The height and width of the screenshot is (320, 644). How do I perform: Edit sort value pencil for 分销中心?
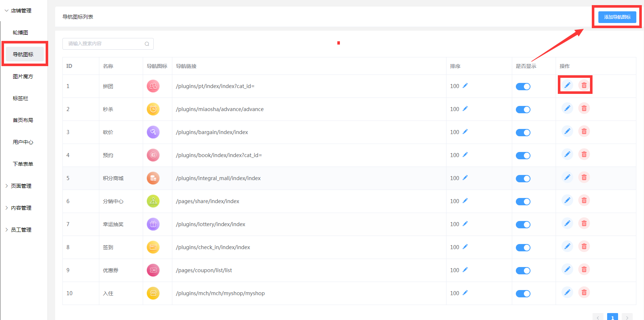point(465,201)
